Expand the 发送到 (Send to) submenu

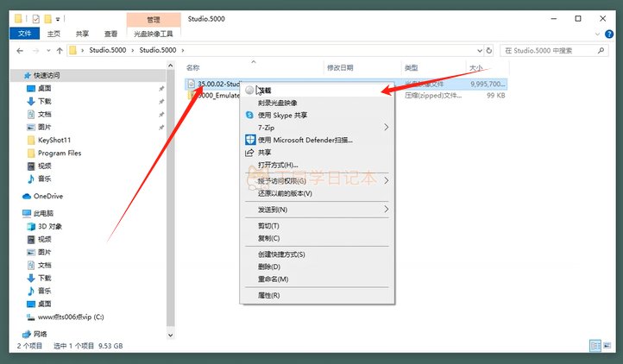click(386, 210)
